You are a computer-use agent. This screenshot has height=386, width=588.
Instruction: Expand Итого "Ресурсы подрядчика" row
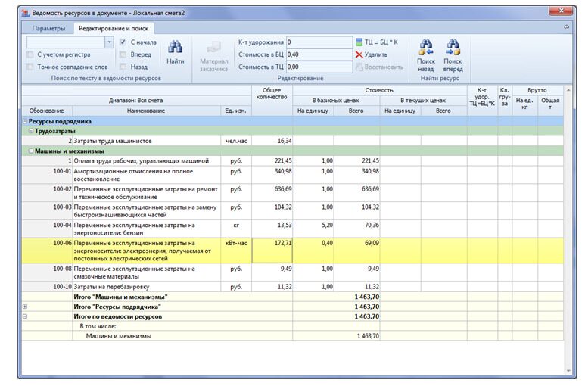25,307
